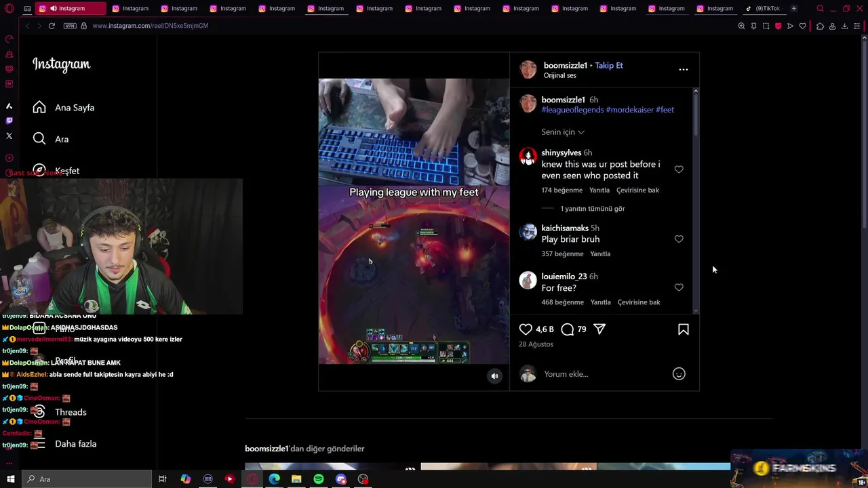Open louiemilo_23 profile avatar
The width and height of the screenshot is (868, 488).
click(528, 281)
